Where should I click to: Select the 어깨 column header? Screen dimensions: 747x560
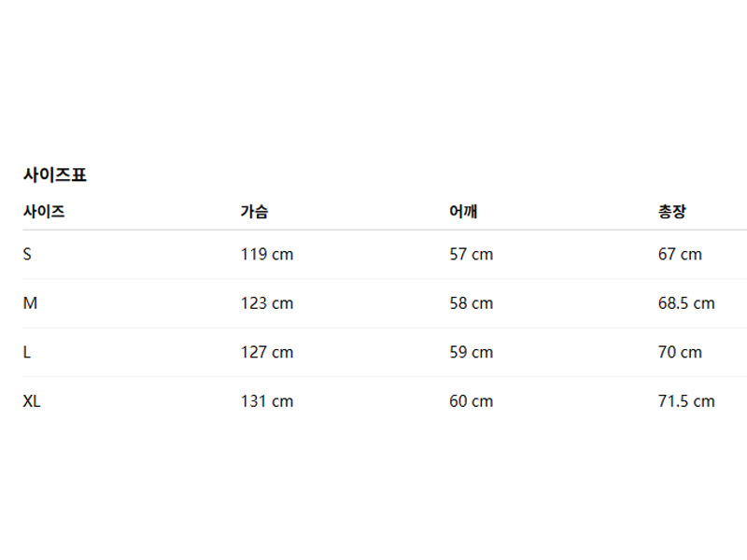coord(463,212)
